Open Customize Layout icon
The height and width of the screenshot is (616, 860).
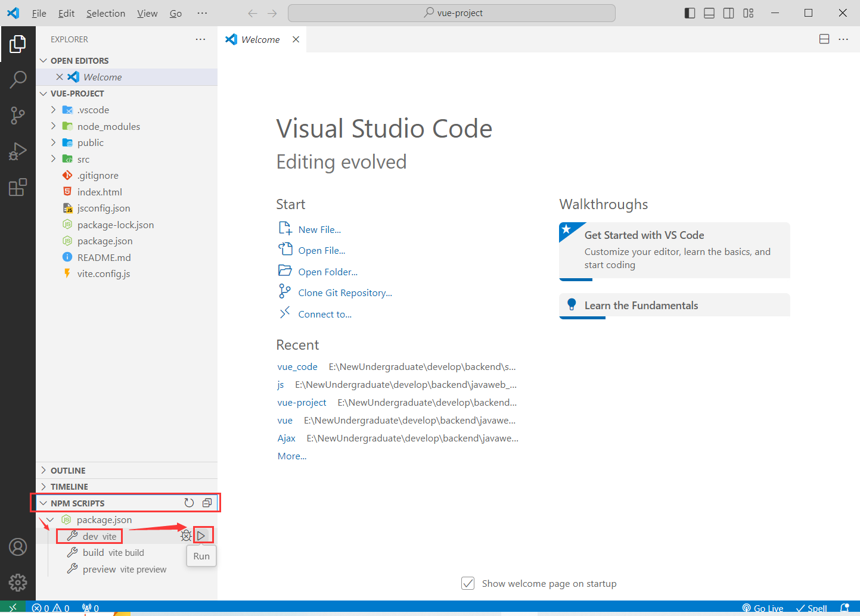[749, 13]
